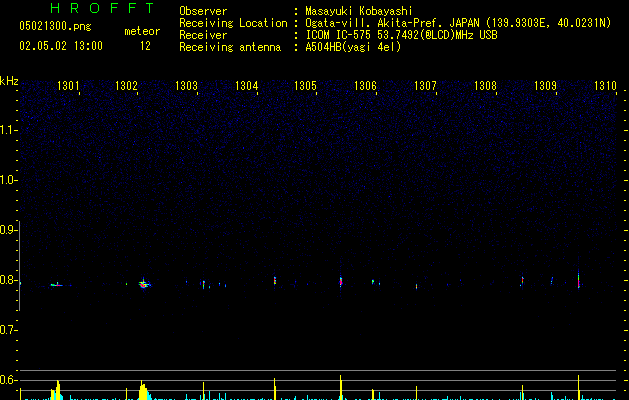
Task: Click the meteor echo between 1304 and 1305
Action: (x=275, y=280)
